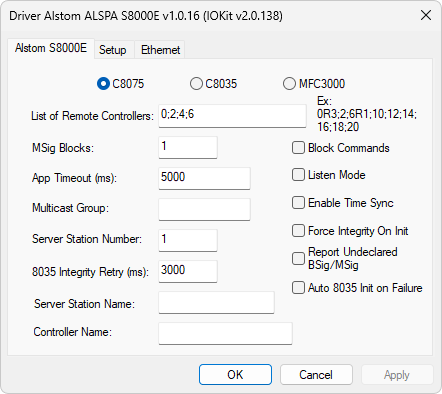Click the MSig Blocks input field
The width and height of the screenshot is (442, 394).
tap(188, 147)
